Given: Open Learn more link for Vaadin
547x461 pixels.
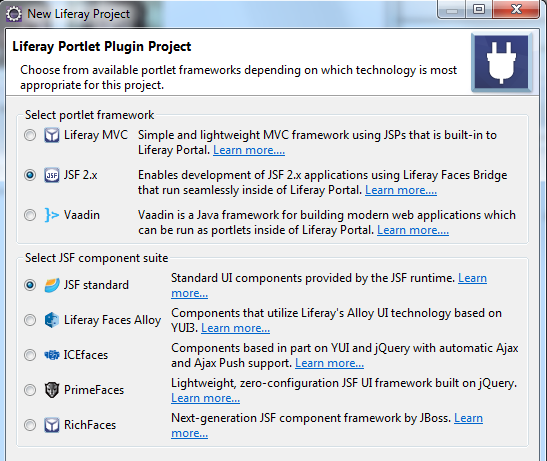Looking at the screenshot, I should tap(413, 230).
